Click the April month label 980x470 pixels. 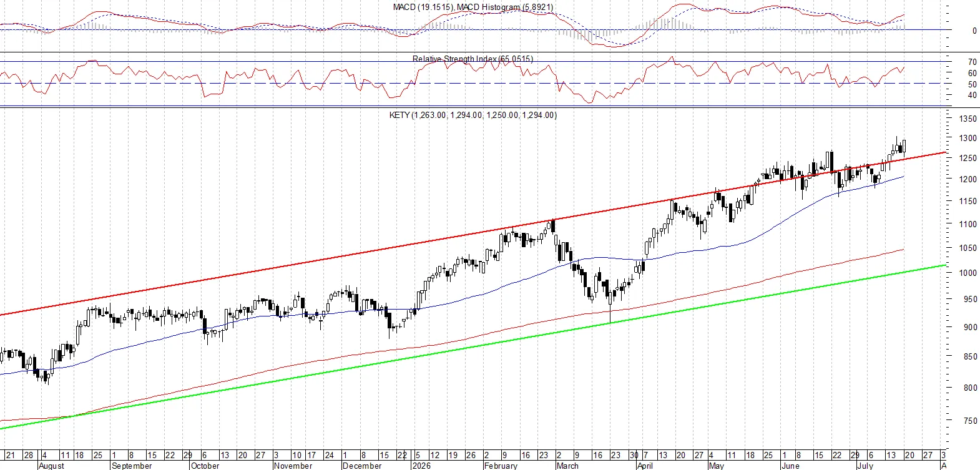coord(645,466)
